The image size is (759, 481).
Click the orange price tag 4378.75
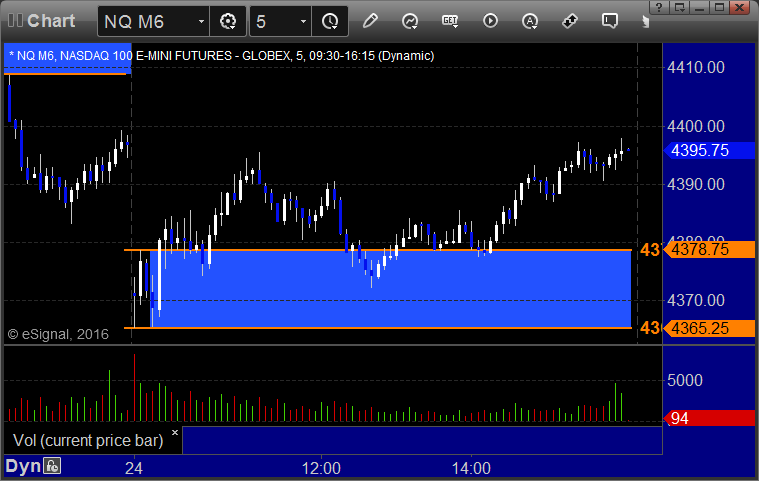click(x=709, y=249)
